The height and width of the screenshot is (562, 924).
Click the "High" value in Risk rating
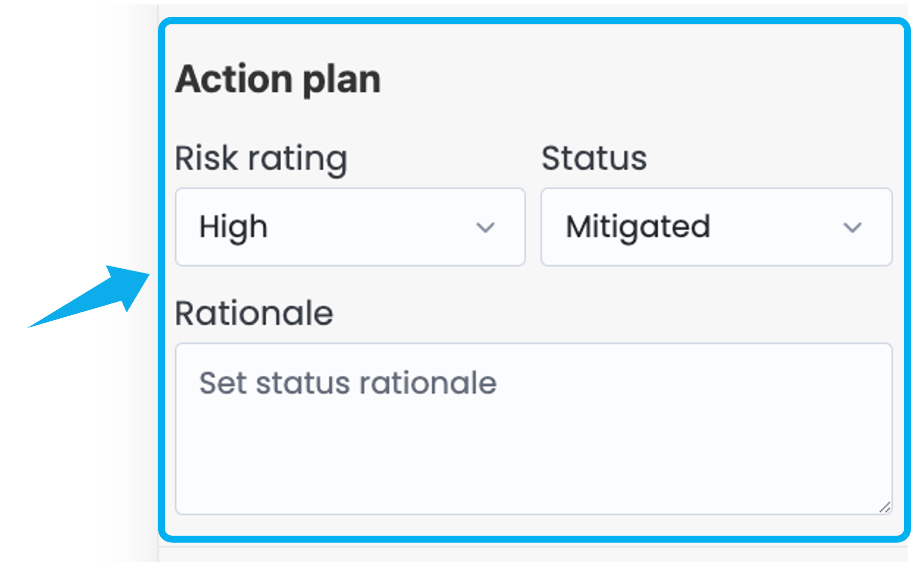233,227
